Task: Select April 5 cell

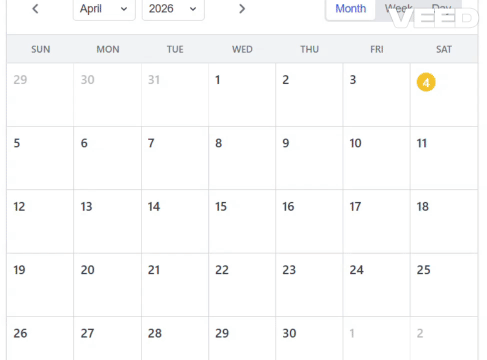Action: point(40,158)
